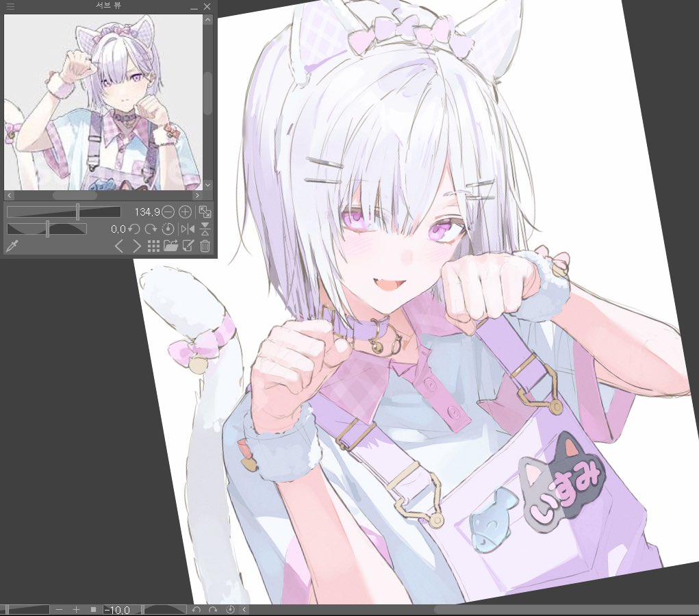Screen dimensions: 699x616
Task: Rotate Sub View image right
Action: (151, 229)
